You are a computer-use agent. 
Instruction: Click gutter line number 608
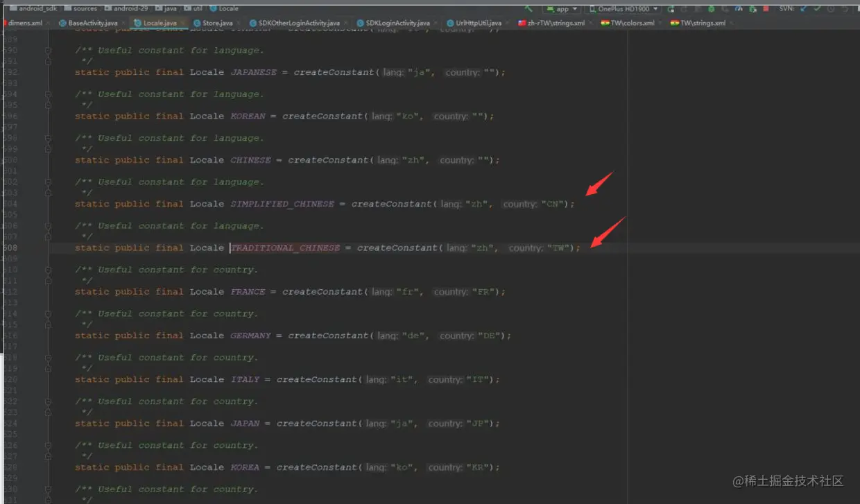[10, 247]
